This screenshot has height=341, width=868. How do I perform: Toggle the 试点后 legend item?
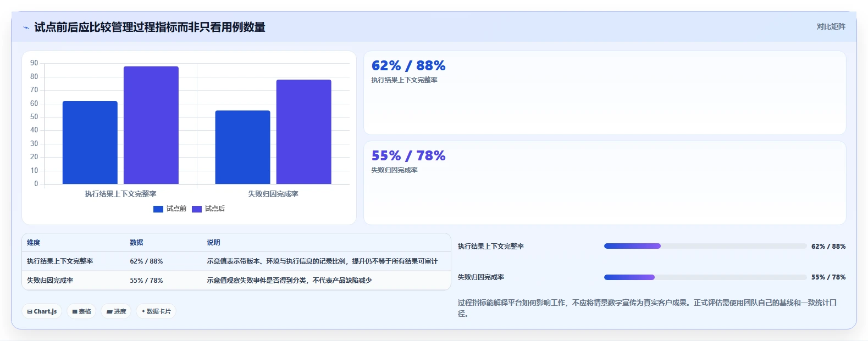click(208, 209)
